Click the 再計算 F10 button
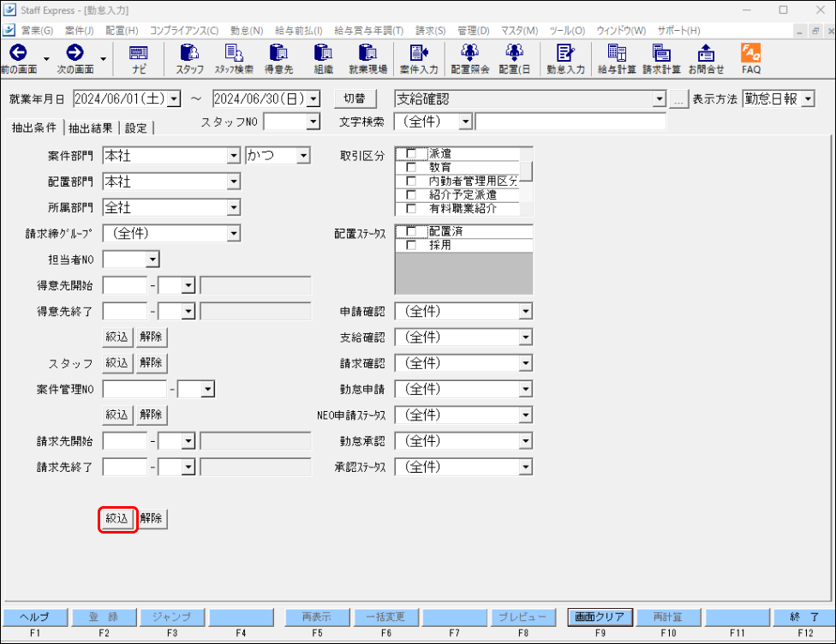836x644 pixels. 668,617
